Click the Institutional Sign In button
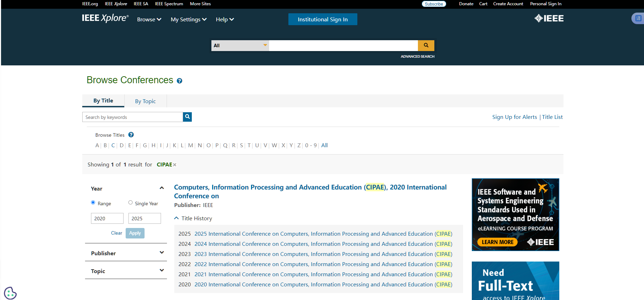This screenshot has height=300, width=644. (x=323, y=20)
